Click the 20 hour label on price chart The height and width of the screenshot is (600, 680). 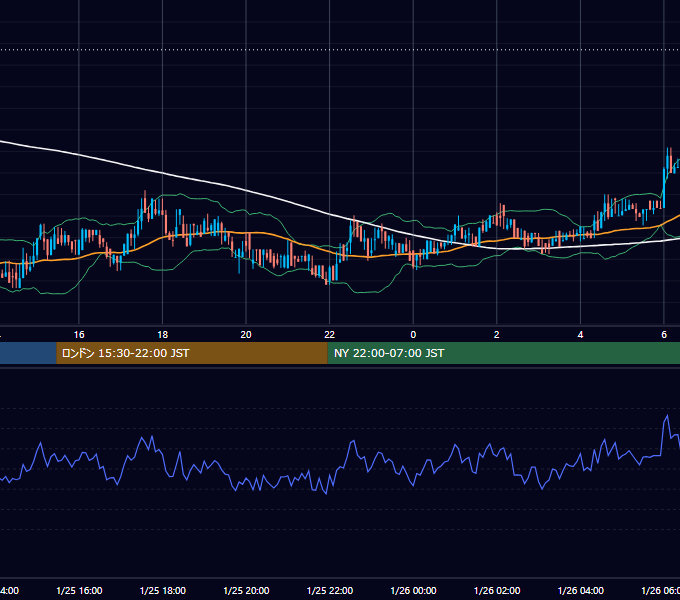coord(246,335)
